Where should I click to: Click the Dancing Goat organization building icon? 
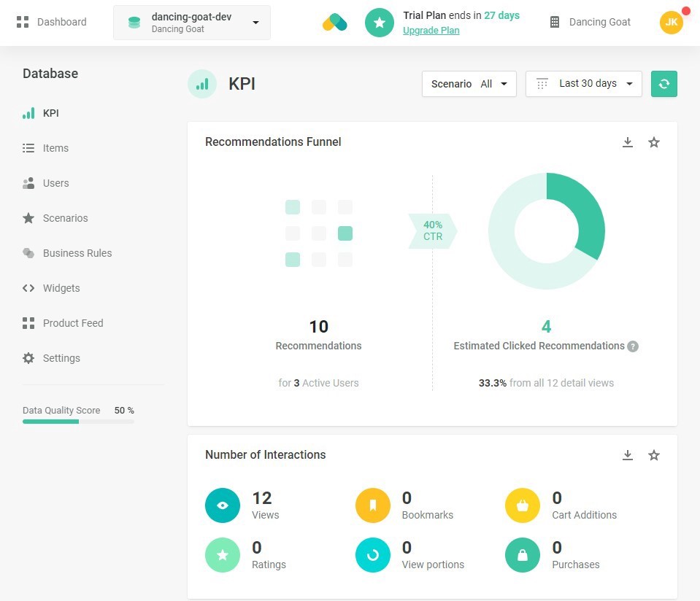[x=555, y=22]
